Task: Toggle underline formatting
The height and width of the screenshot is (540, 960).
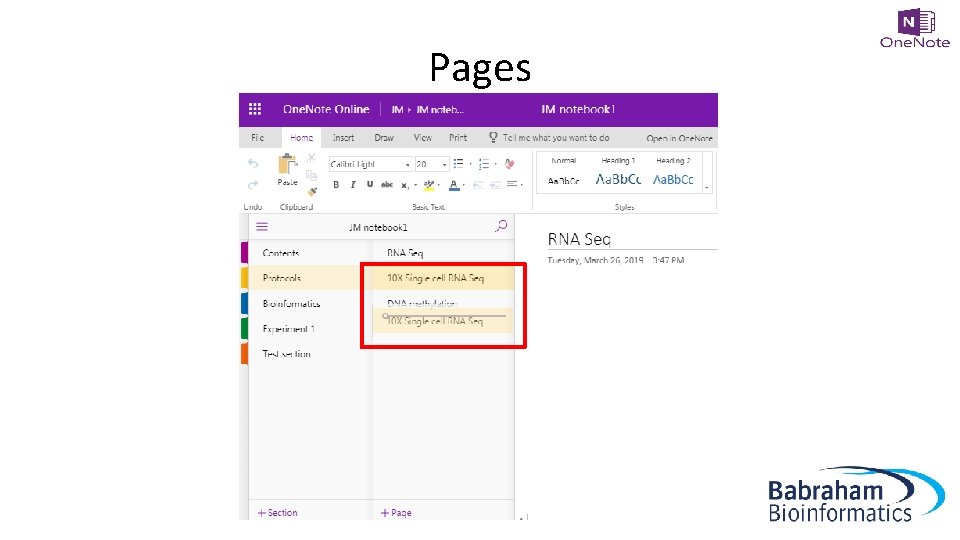Action: pos(370,184)
